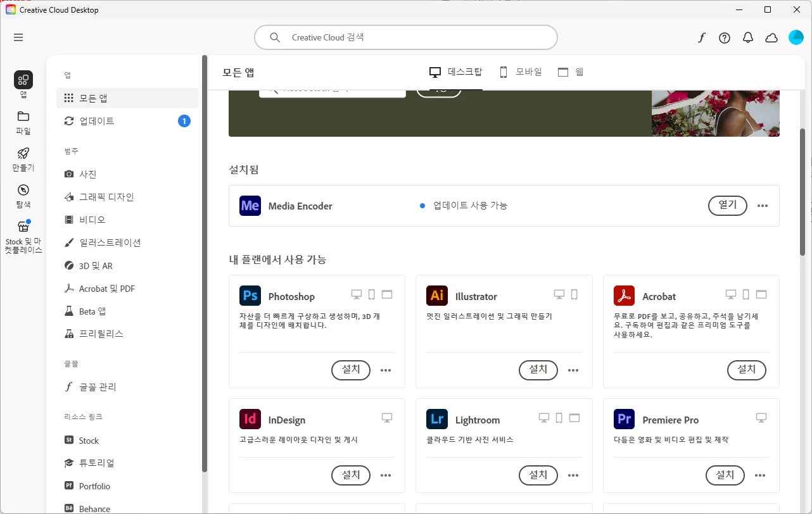Open more options for InDesign

coord(386,475)
